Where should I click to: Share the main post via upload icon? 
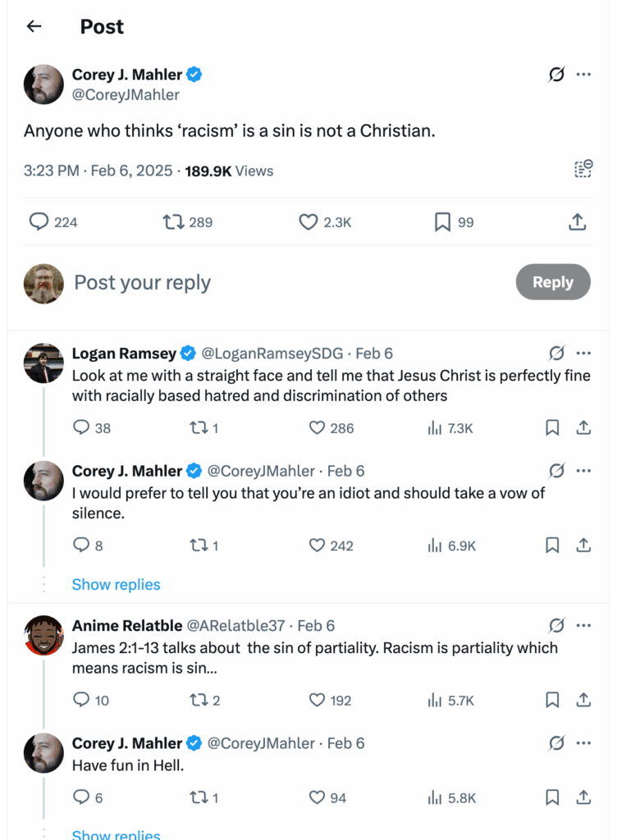(577, 221)
